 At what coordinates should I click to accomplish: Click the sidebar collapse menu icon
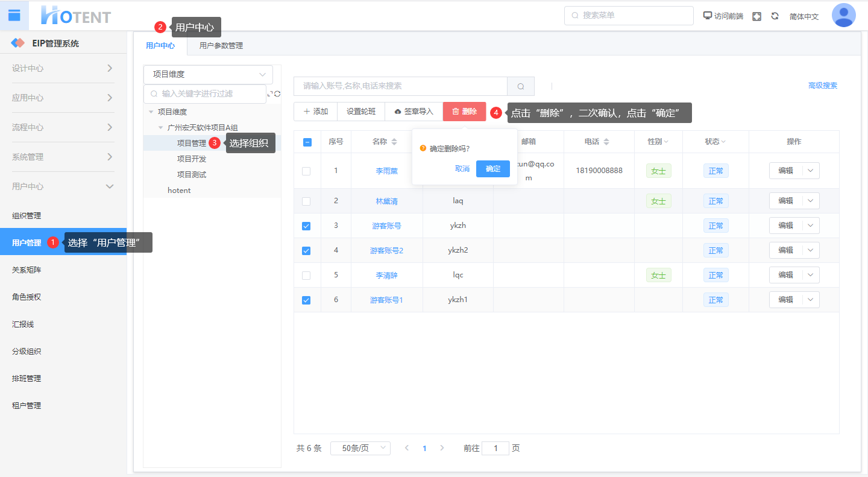(x=14, y=16)
